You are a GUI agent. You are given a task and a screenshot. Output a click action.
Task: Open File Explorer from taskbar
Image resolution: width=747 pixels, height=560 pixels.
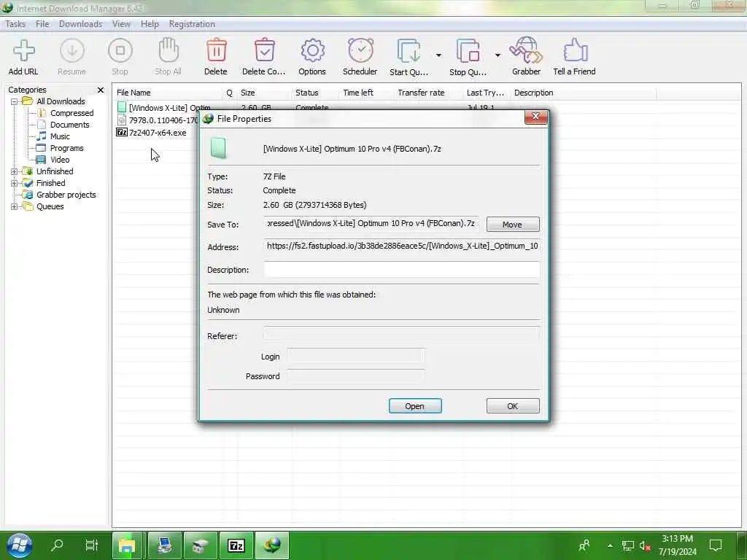[x=127, y=545]
